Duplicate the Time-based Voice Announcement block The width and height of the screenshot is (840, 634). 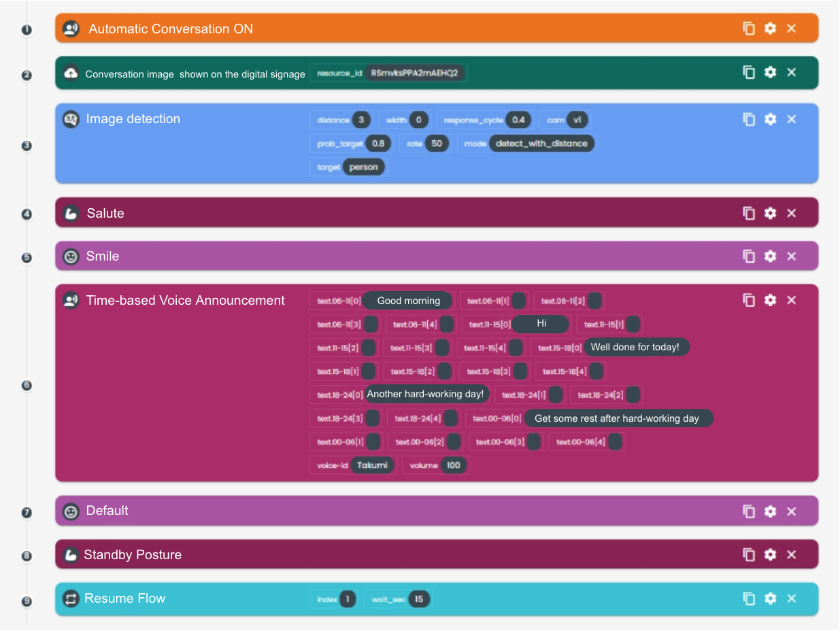point(749,300)
